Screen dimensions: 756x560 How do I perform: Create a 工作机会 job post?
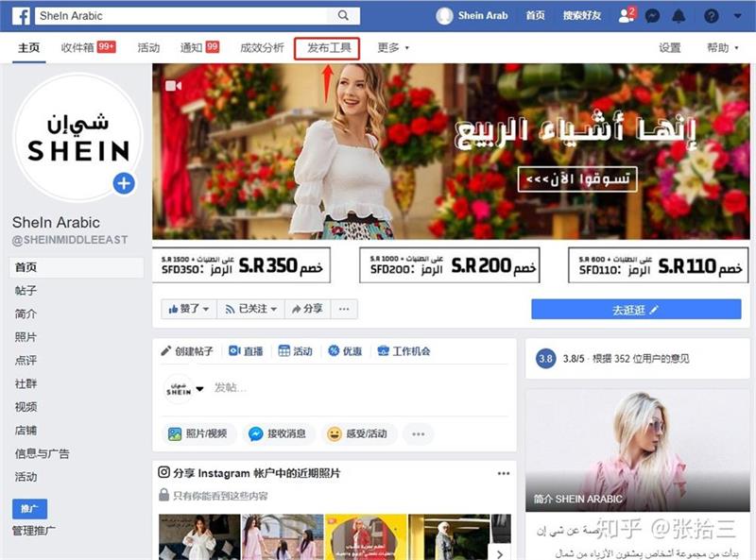tap(404, 351)
